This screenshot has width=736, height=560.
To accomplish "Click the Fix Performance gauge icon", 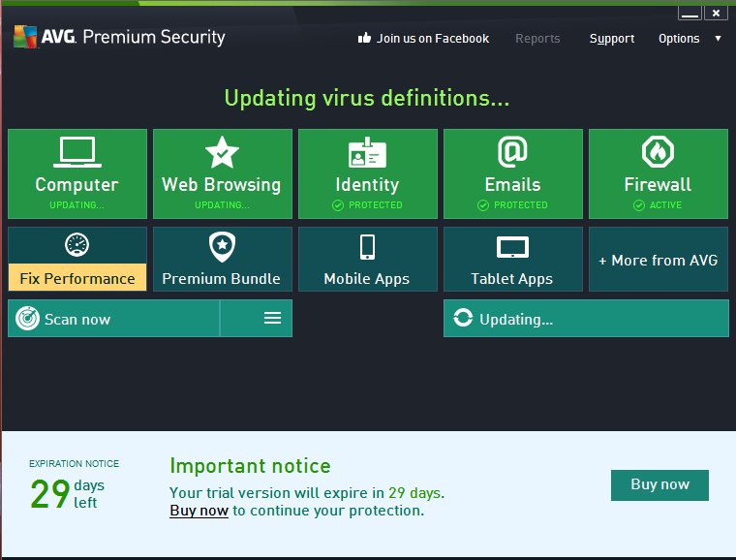I will [77, 244].
